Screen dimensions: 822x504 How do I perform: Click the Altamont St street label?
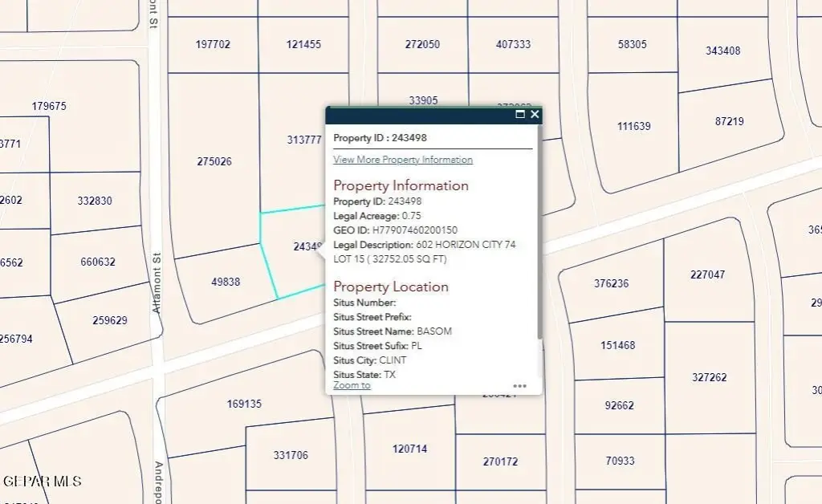point(157,283)
